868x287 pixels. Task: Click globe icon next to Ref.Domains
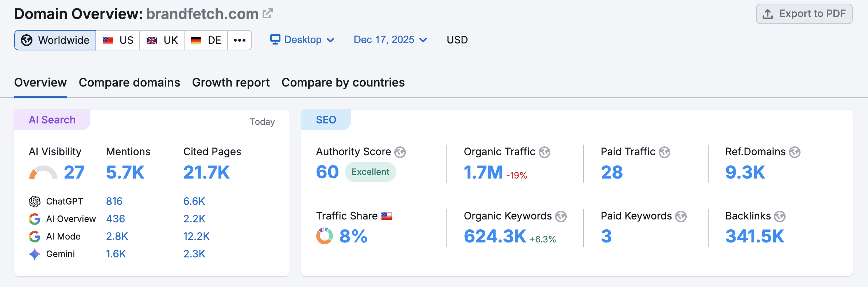(795, 152)
